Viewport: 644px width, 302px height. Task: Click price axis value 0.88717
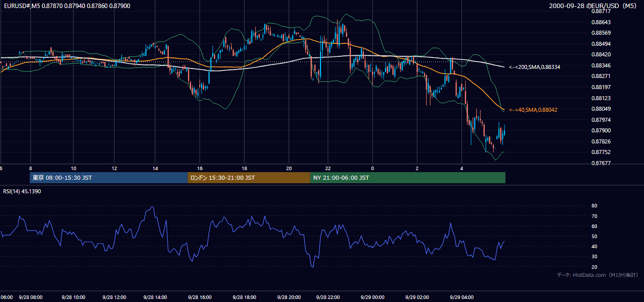click(601, 11)
